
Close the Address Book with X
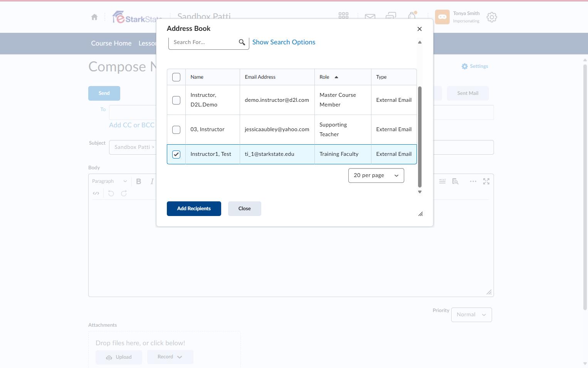click(x=420, y=29)
